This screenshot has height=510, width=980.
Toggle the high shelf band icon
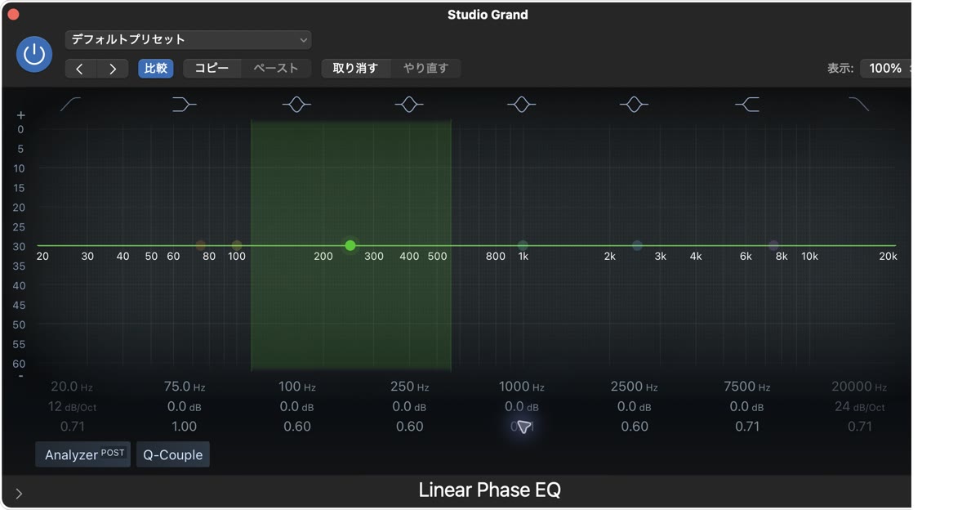pos(746,105)
